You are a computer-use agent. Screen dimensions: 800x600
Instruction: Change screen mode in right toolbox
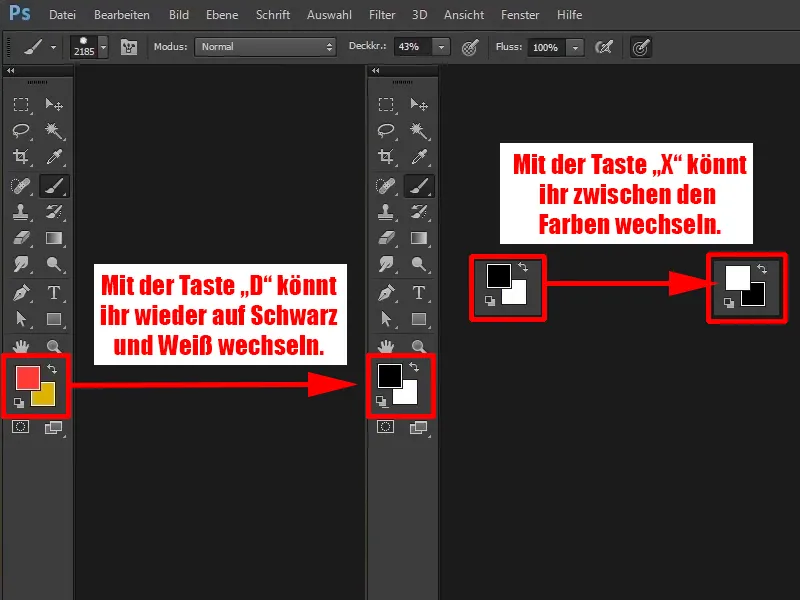[418, 428]
